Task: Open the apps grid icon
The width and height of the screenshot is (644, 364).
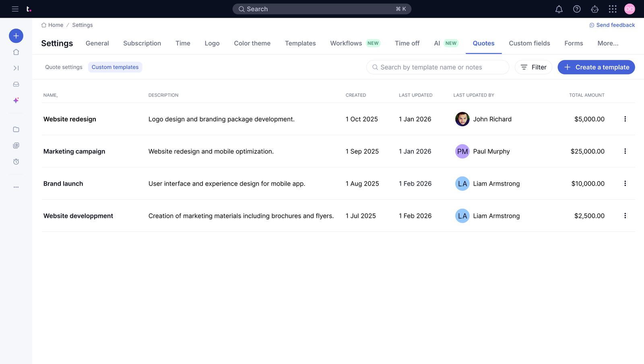Action: 613,9
